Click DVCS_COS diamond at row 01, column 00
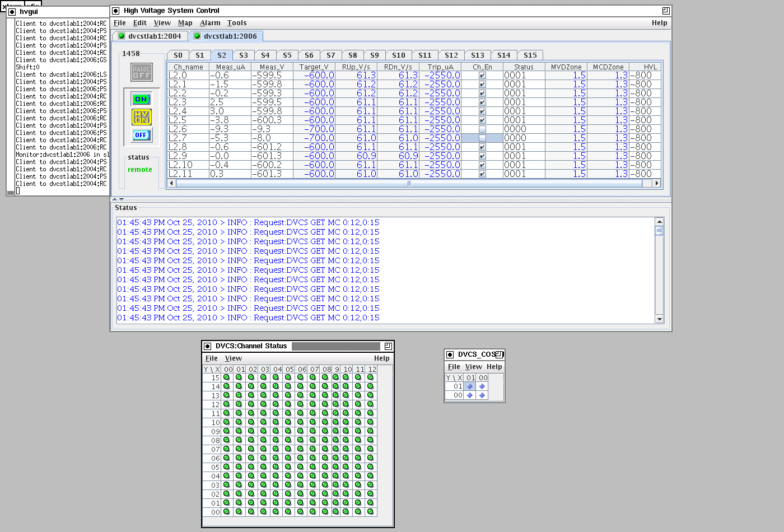This screenshot has width=784, height=532. pyautogui.click(x=482, y=386)
